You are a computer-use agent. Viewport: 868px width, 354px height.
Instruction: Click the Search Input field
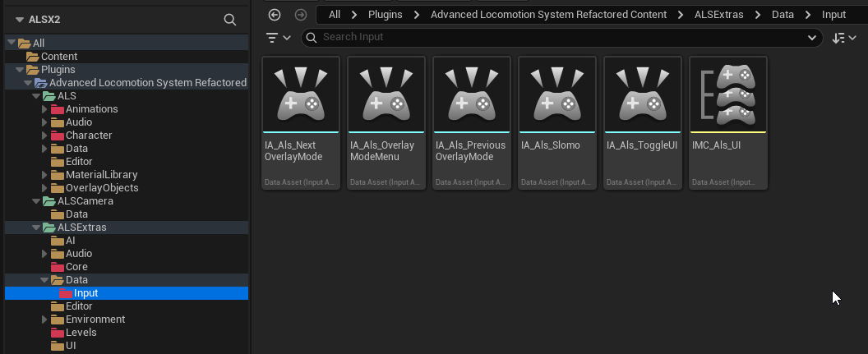pos(562,37)
